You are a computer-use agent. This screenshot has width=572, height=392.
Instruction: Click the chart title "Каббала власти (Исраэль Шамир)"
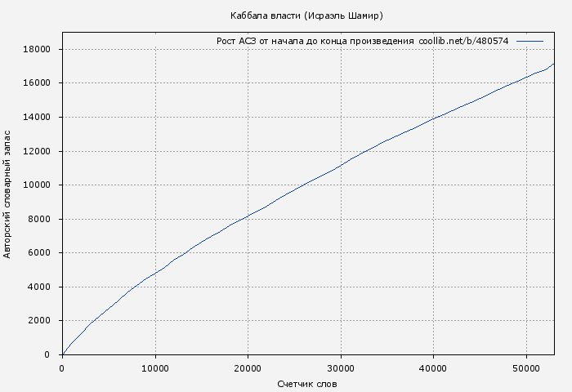click(306, 16)
